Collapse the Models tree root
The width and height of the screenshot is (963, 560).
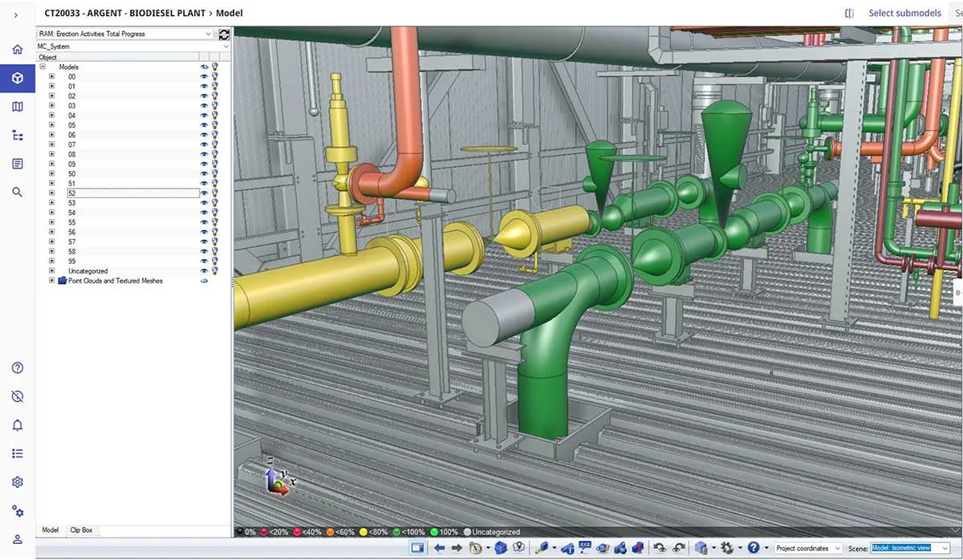click(43, 67)
